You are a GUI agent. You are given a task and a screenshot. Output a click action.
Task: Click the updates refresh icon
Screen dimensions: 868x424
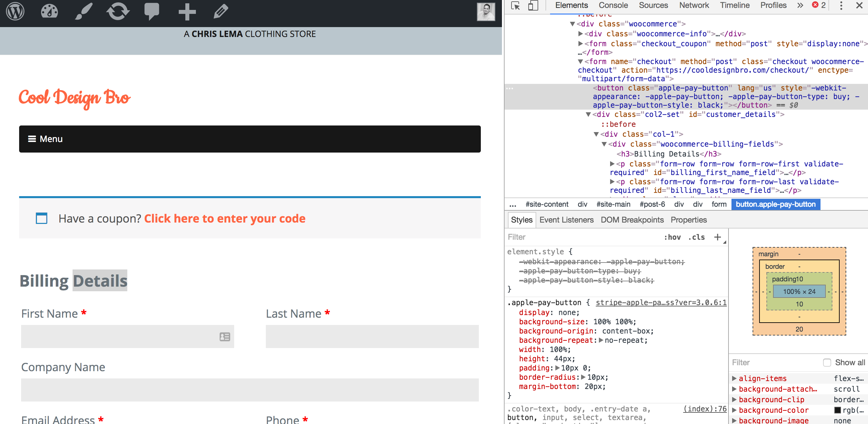click(x=118, y=12)
